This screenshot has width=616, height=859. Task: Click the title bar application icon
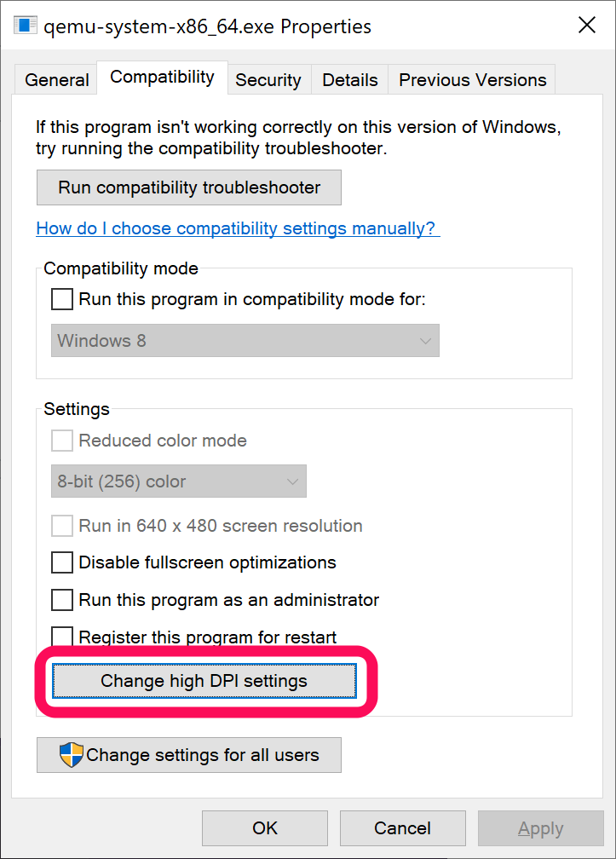click(26, 26)
